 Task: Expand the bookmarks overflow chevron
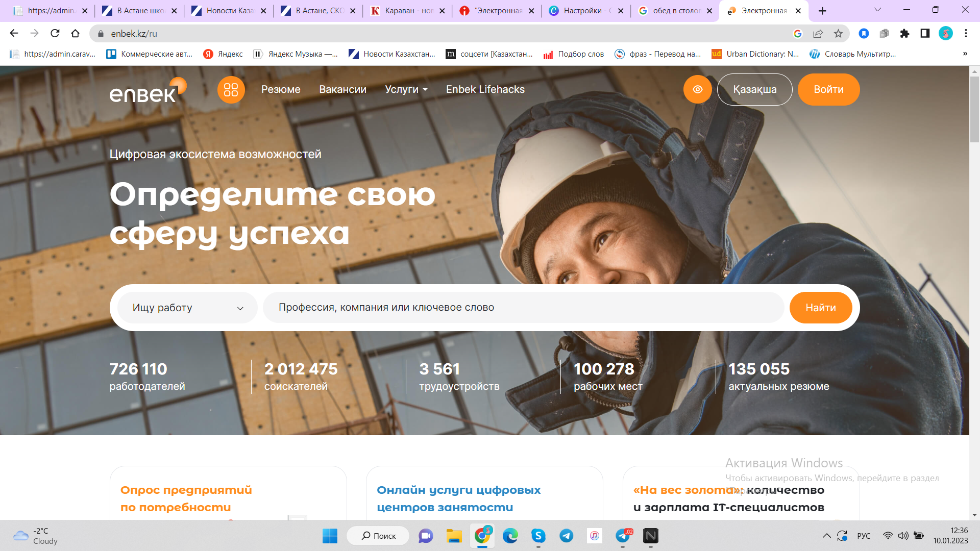965,54
